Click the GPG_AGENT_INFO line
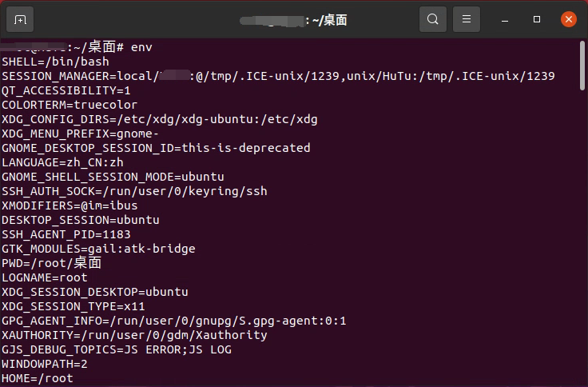The width and height of the screenshot is (588, 387). [x=173, y=321]
